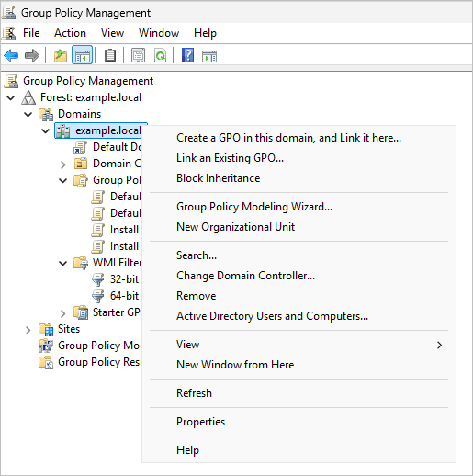Collapse the Domains tree node
This screenshot has height=476, width=473.
click(28, 115)
